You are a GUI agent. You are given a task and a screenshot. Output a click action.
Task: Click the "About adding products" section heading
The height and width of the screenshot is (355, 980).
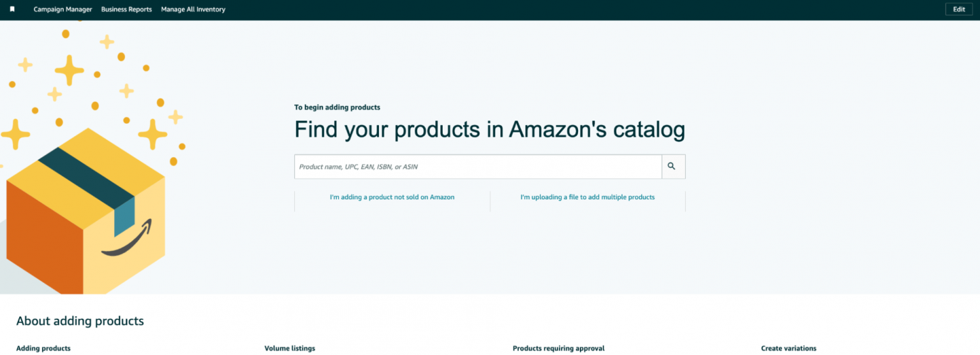pyautogui.click(x=80, y=321)
